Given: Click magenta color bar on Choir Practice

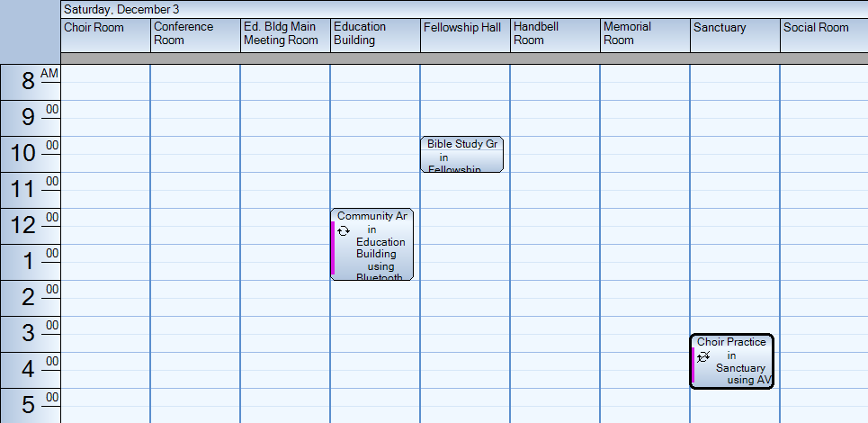Looking at the screenshot, I should (693, 364).
